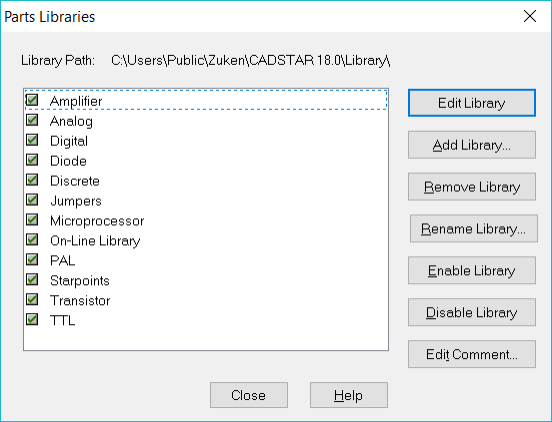This screenshot has height=422, width=552.
Task: Select the On-Line Library entry
Action: pyautogui.click(x=95, y=241)
